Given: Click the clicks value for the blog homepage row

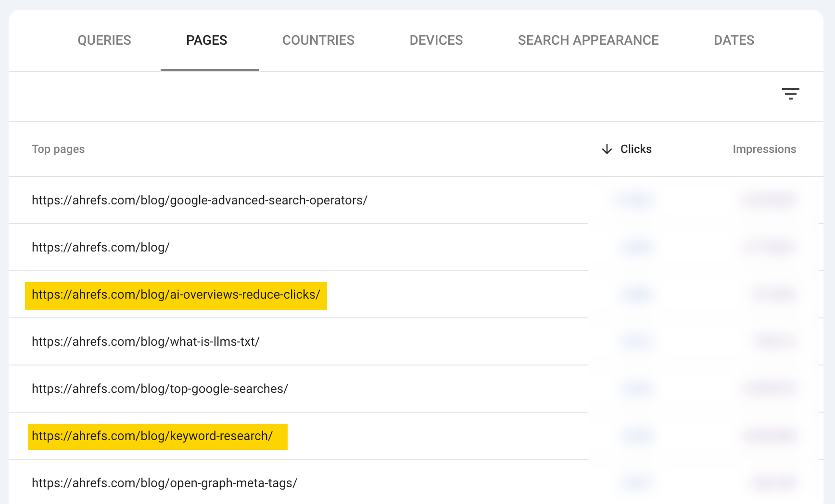Looking at the screenshot, I should [x=636, y=247].
